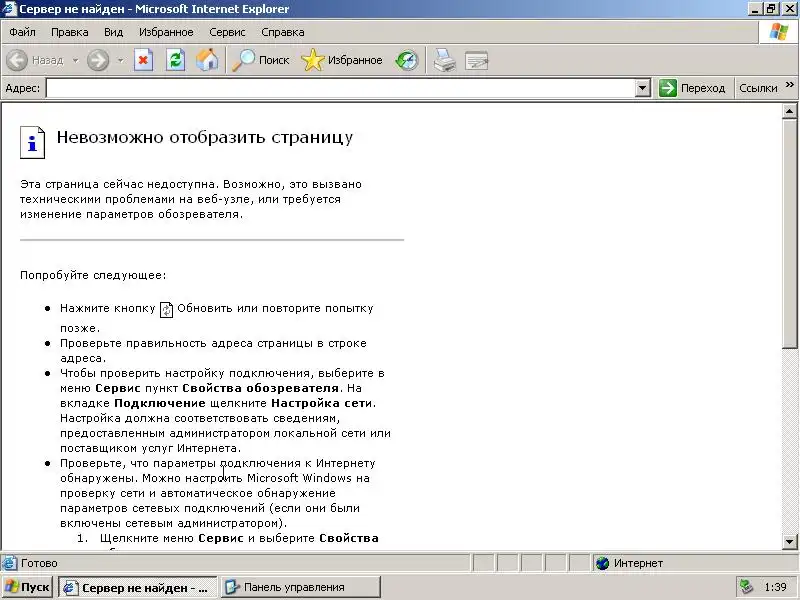Open the Избранное menu in menu bar

coord(166,32)
